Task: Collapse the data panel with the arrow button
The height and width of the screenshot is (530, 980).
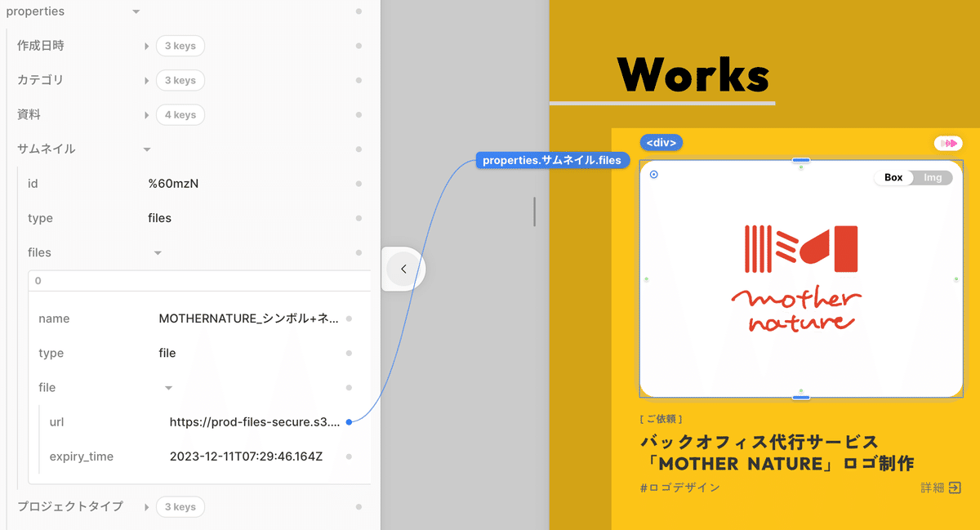Action: pos(403,269)
